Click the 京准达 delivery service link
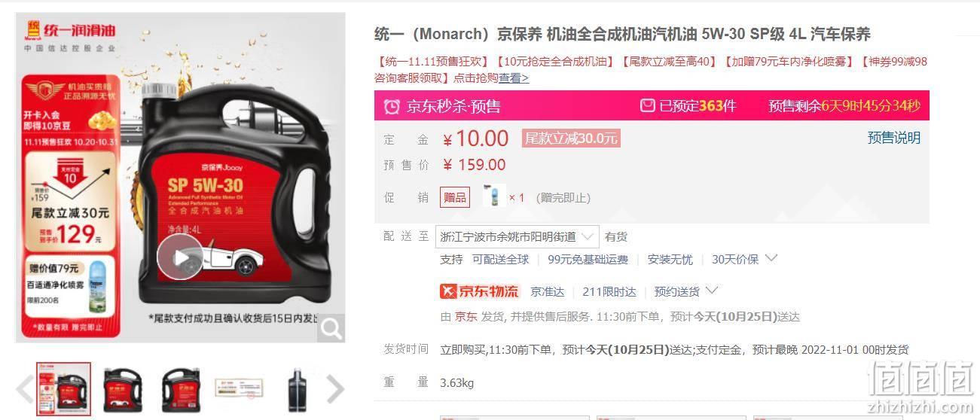The width and height of the screenshot is (980, 420). point(548,291)
